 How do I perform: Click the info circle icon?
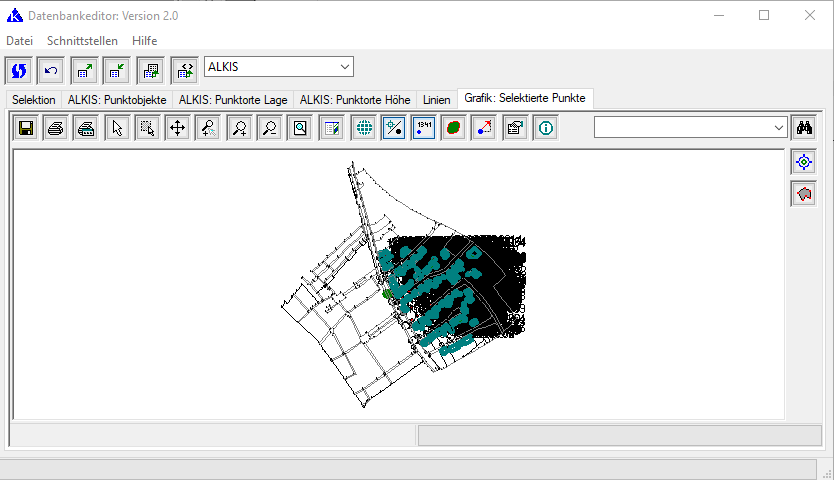pyautogui.click(x=545, y=128)
